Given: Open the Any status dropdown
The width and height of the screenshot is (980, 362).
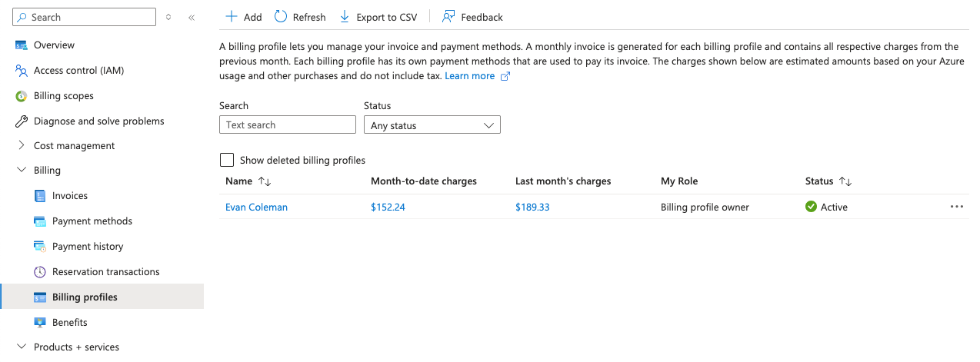Looking at the screenshot, I should (432, 125).
